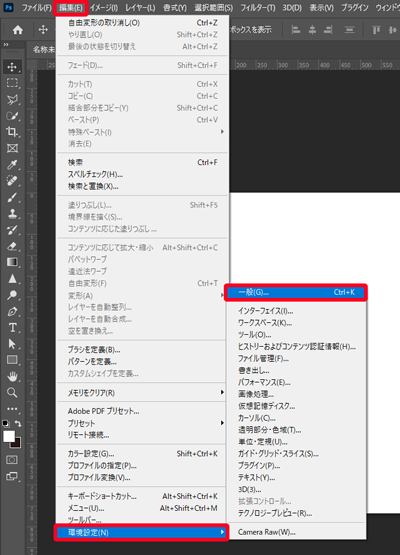Choose パフォーマンス(E)... preferences entry

point(296,383)
